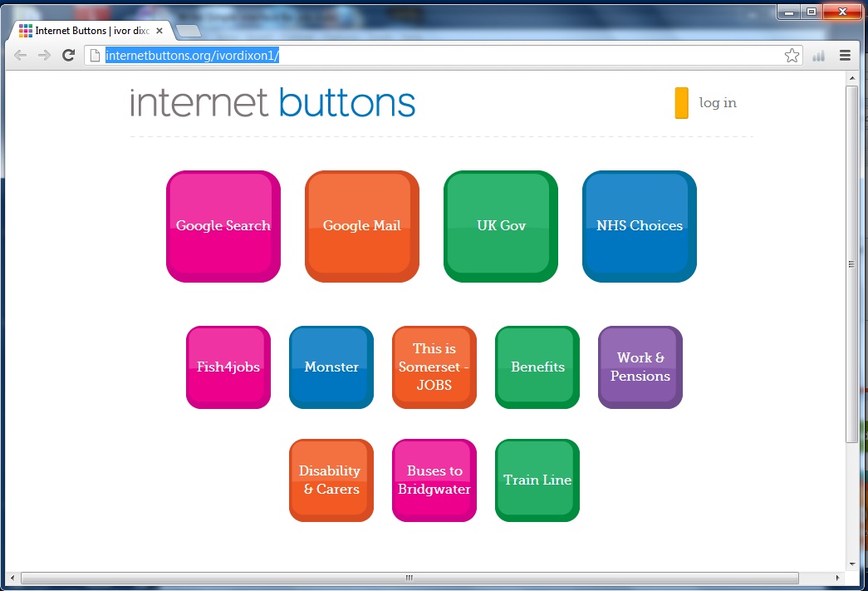
Task: Open the NHS Choices button
Action: (x=640, y=226)
